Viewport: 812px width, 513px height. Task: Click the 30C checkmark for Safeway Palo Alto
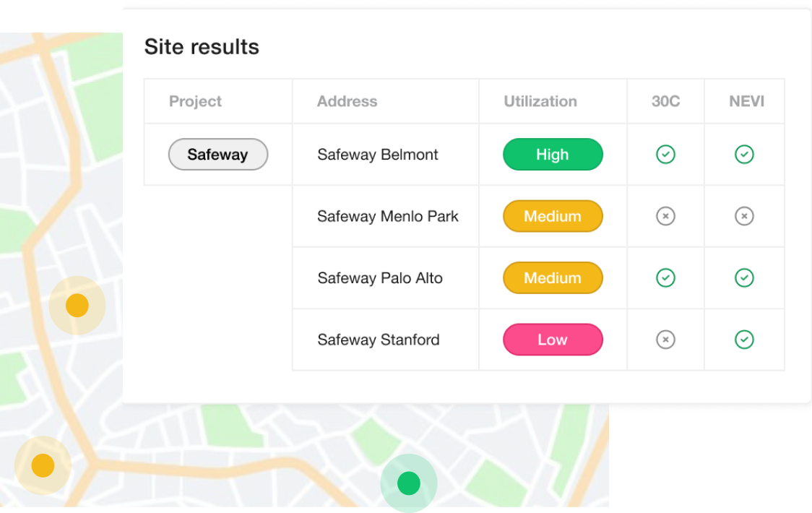tap(665, 277)
